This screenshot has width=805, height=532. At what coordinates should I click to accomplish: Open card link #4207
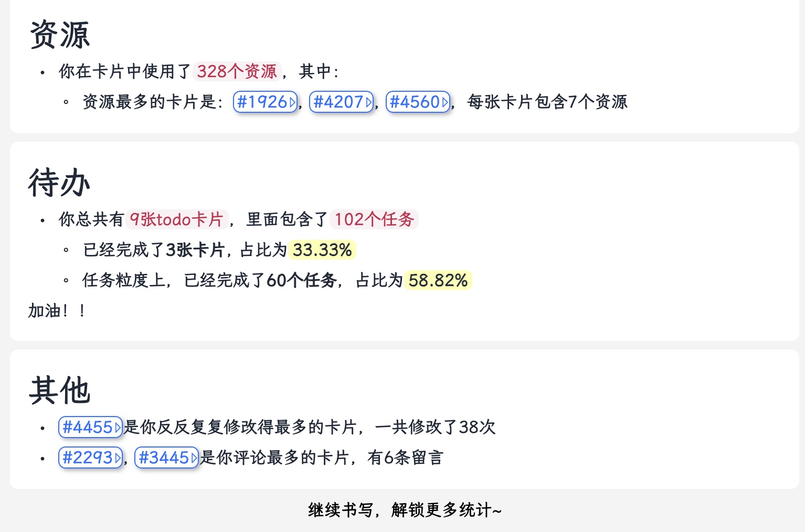pyautogui.click(x=337, y=102)
